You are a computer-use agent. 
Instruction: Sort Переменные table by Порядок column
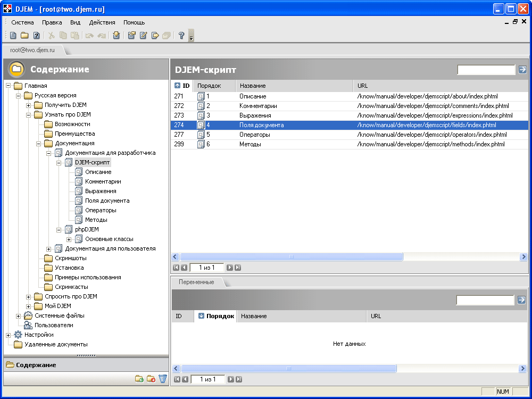pyautogui.click(x=215, y=316)
